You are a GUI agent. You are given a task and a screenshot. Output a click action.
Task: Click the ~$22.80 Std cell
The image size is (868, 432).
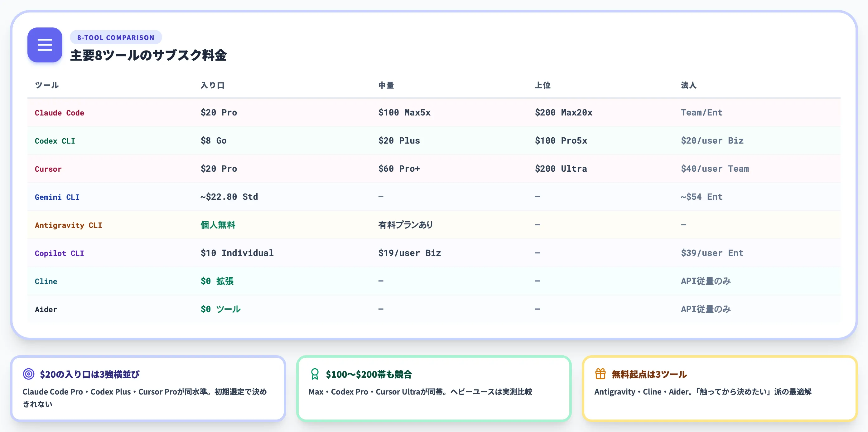(x=229, y=197)
